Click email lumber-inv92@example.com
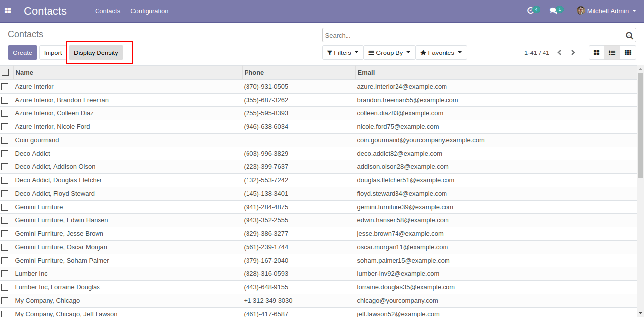This screenshot has height=317, width=644. (398, 274)
